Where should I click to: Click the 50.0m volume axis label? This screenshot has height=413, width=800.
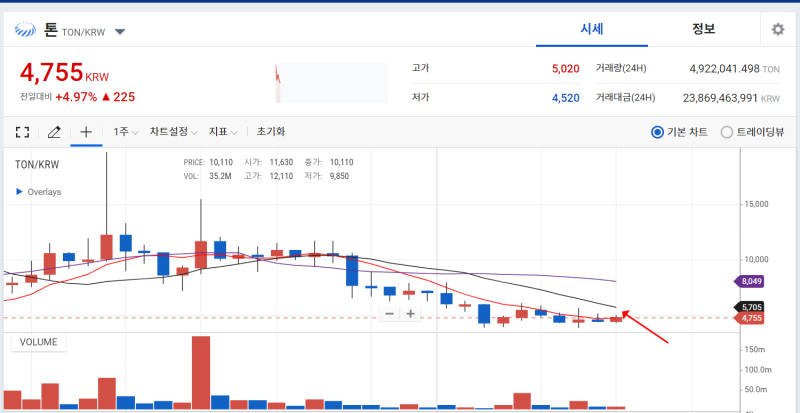point(756,389)
